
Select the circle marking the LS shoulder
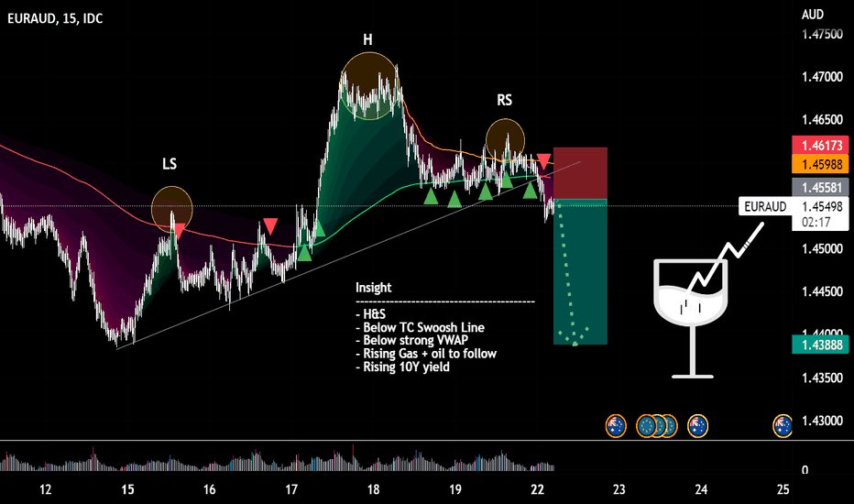point(172,209)
